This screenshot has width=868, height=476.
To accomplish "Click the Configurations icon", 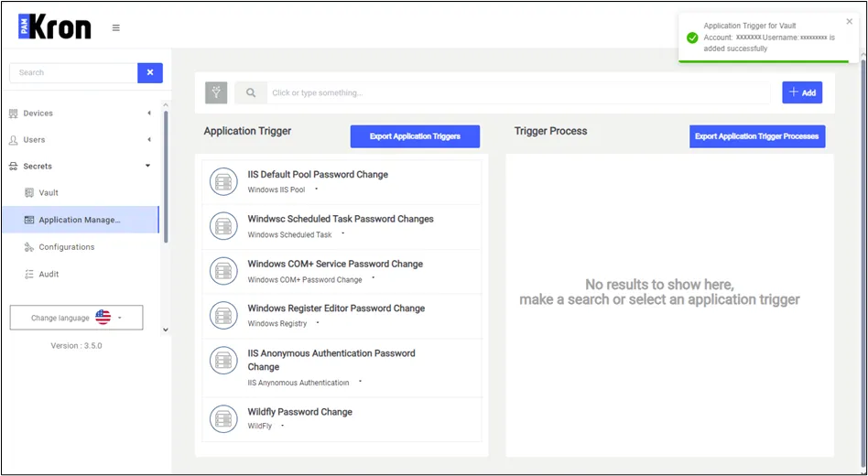I will tap(29, 247).
